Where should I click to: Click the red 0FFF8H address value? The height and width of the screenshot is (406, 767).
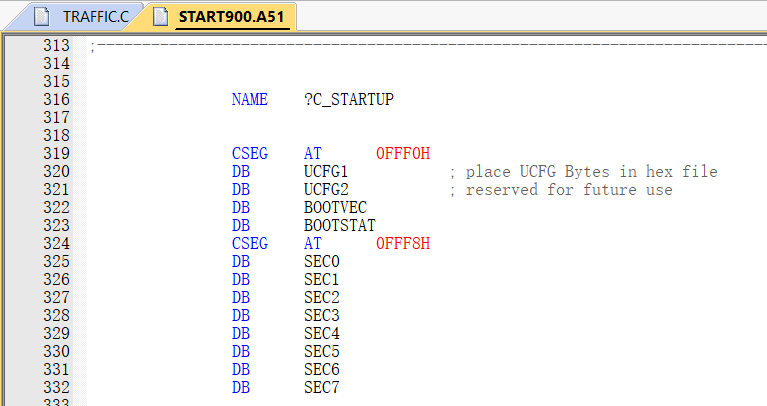point(403,244)
